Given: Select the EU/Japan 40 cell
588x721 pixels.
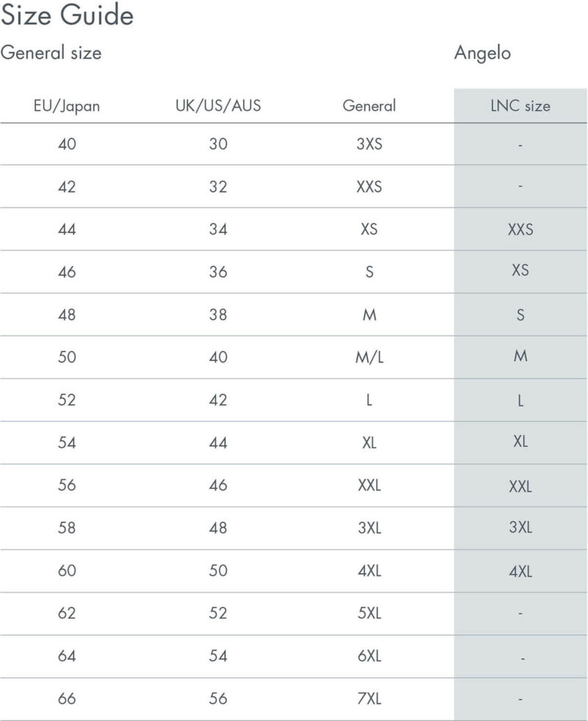Looking at the screenshot, I should click(x=67, y=144).
